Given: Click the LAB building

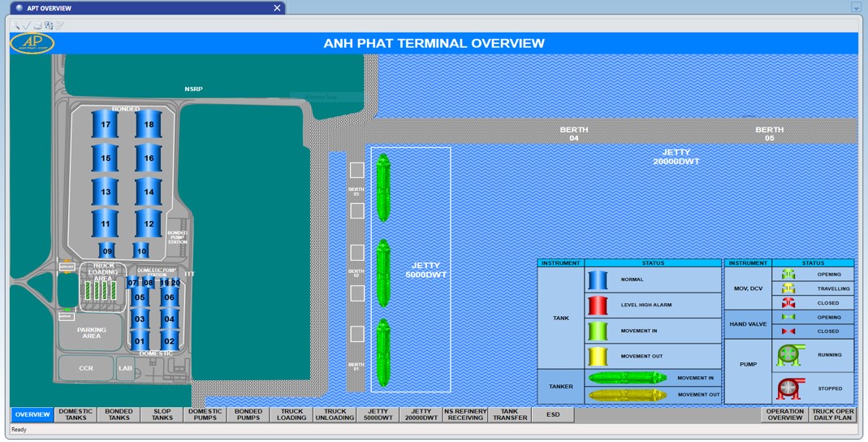Looking at the screenshot, I should point(126,368).
